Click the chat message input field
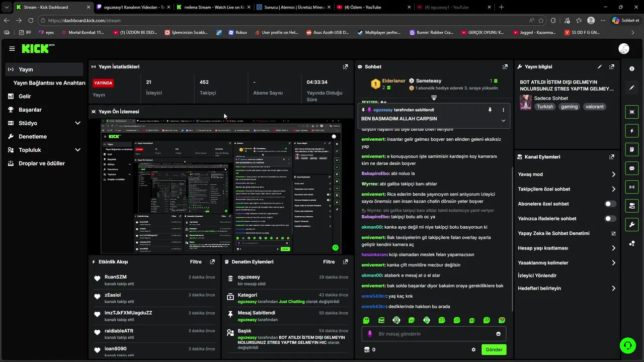 (434, 334)
